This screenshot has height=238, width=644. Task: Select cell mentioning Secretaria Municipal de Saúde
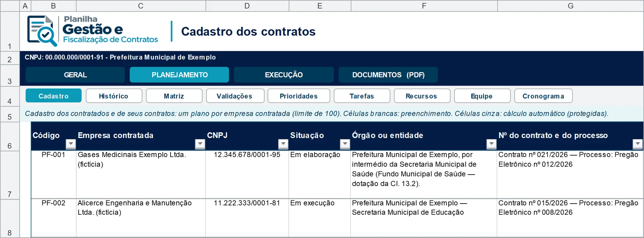424,175
